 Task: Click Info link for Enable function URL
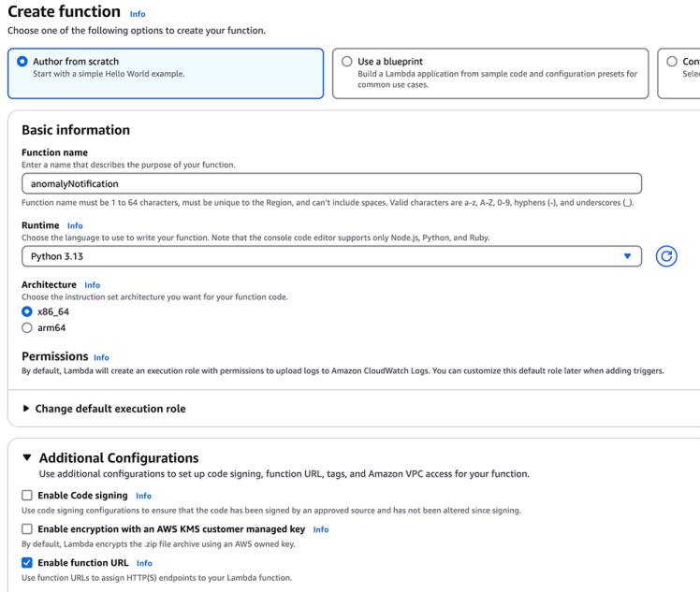tap(144, 563)
